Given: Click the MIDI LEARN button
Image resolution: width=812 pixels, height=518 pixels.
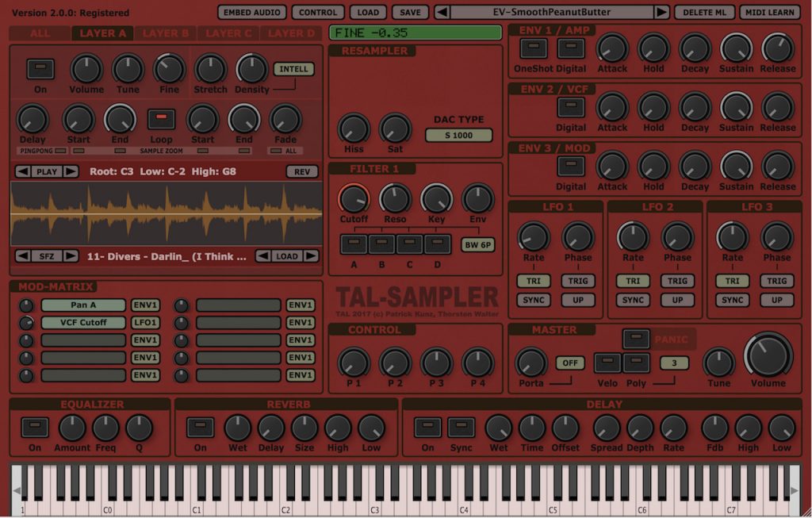Looking at the screenshot, I should (769, 12).
